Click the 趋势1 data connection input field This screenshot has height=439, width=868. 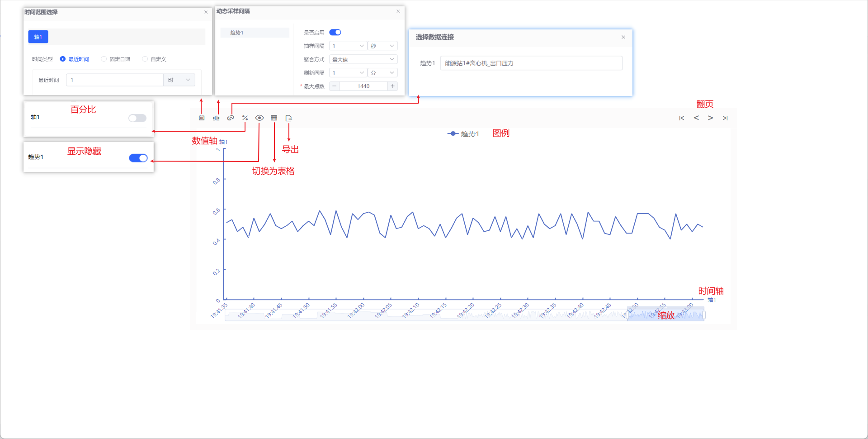click(531, 63)
